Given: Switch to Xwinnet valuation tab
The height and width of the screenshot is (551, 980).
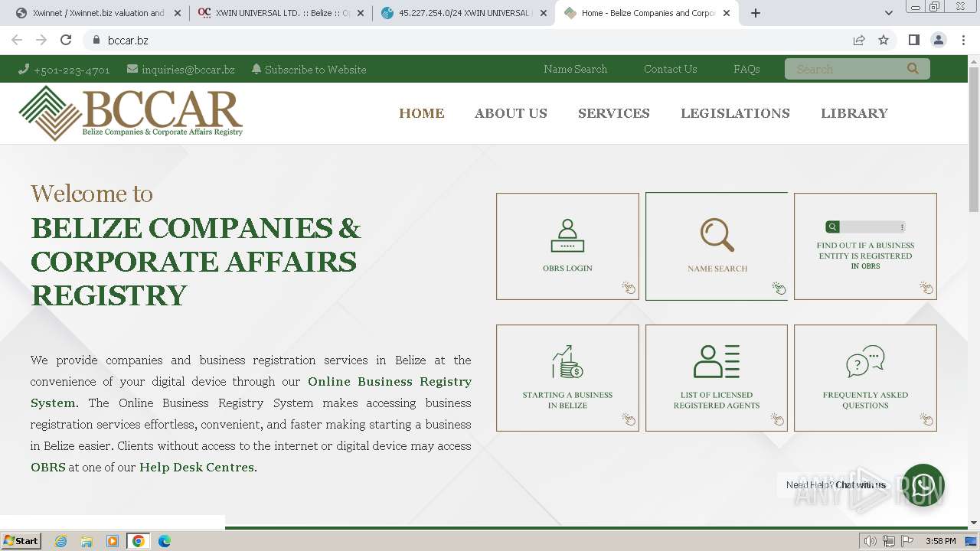Looking at the screenshot, I should pos(97,13).
